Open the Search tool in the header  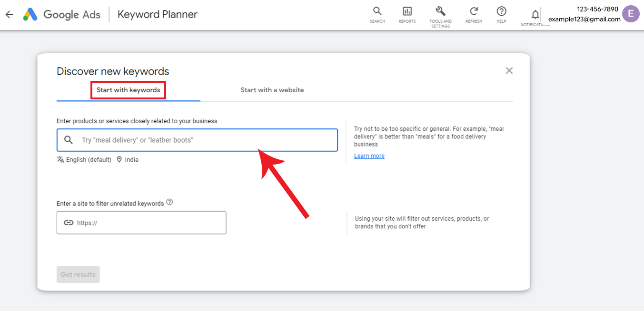click(x=377, y=14)
